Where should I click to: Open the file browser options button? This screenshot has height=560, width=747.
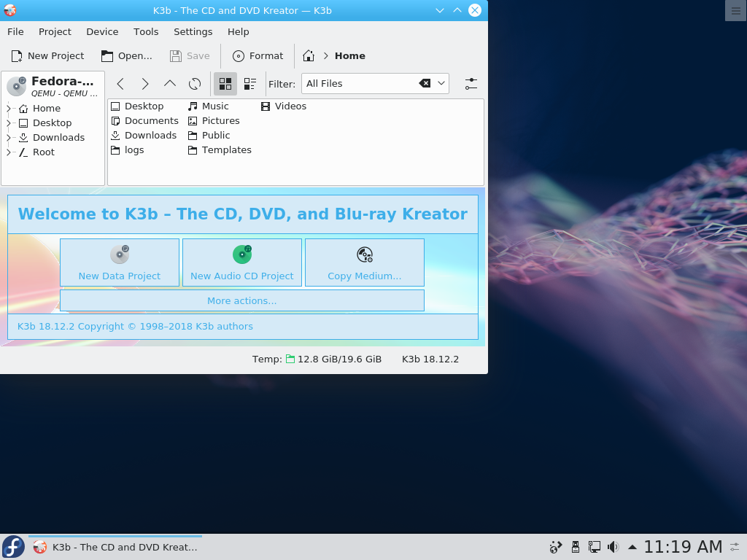471,84
